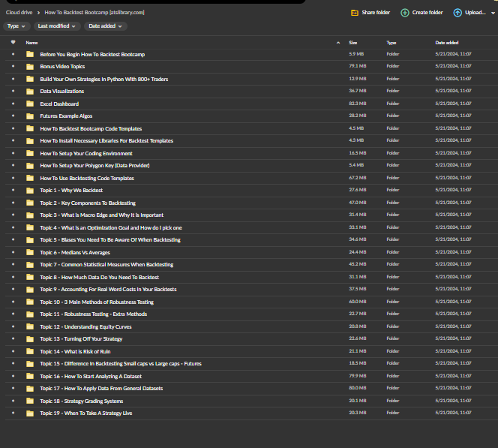
Task: Click folder icon beside Excel Dashboard
Action: pyautogui.click(x=30, y=104)
